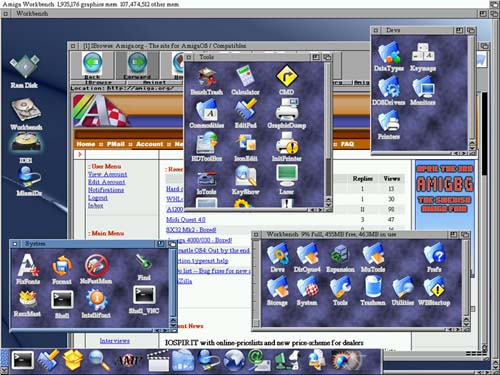Open MuTools drawer in Workbench window

[x=373, y=258]
